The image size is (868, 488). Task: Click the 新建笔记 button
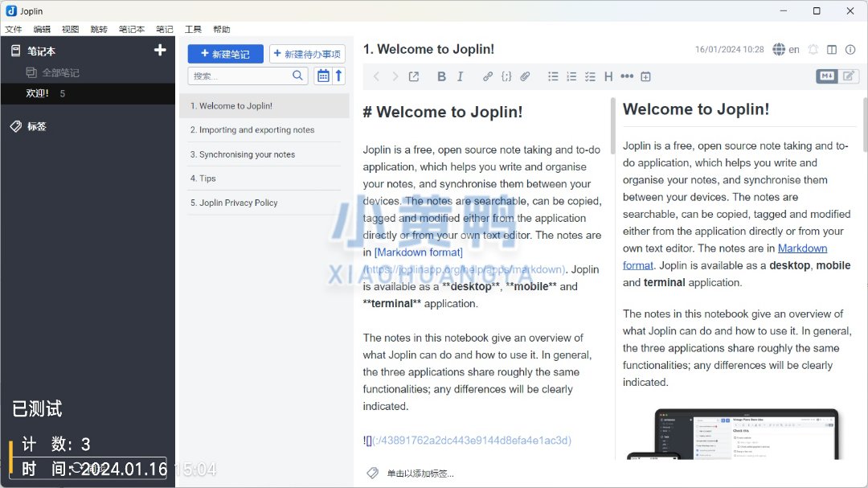225,54
